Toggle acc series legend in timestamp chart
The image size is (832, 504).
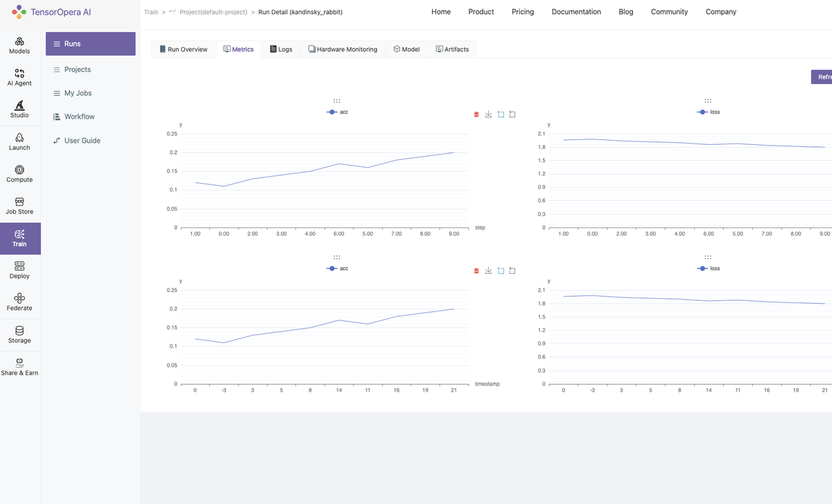click(x=337, y=268)
